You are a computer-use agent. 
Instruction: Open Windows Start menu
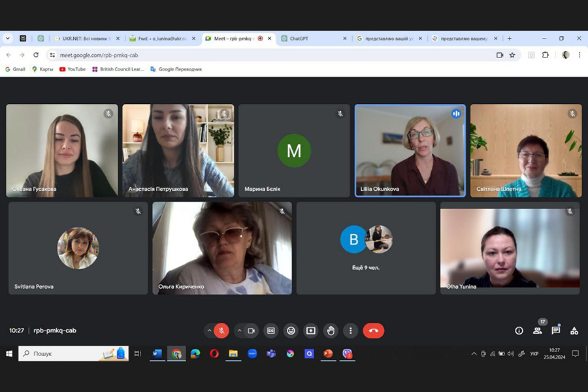coord(9,353)
